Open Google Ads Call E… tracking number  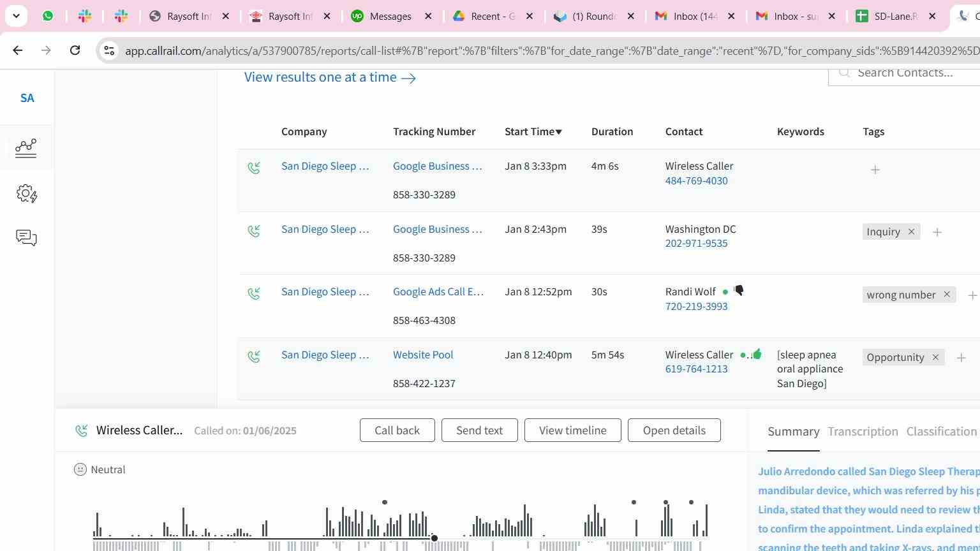pos(438,291)
